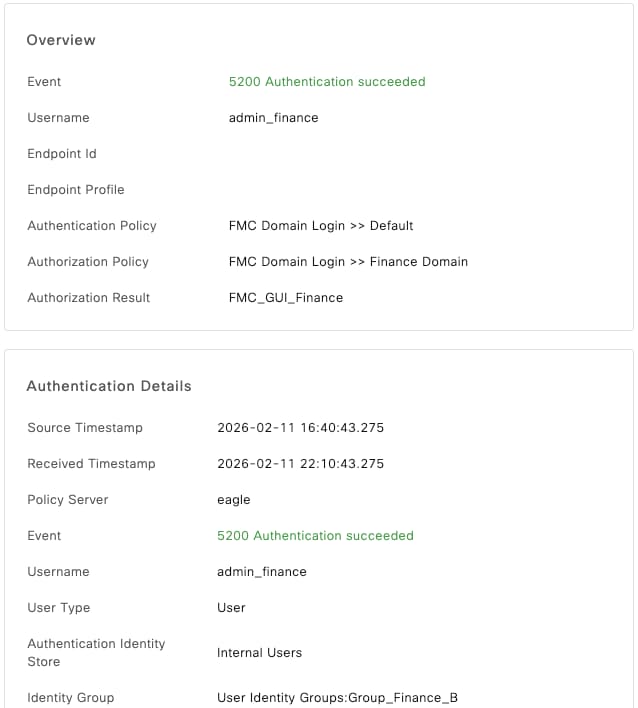This screenshot has height=708, width=638.
Task: Click the FMC_GUI_Finance authorization result
Action: tap(286, 298)
